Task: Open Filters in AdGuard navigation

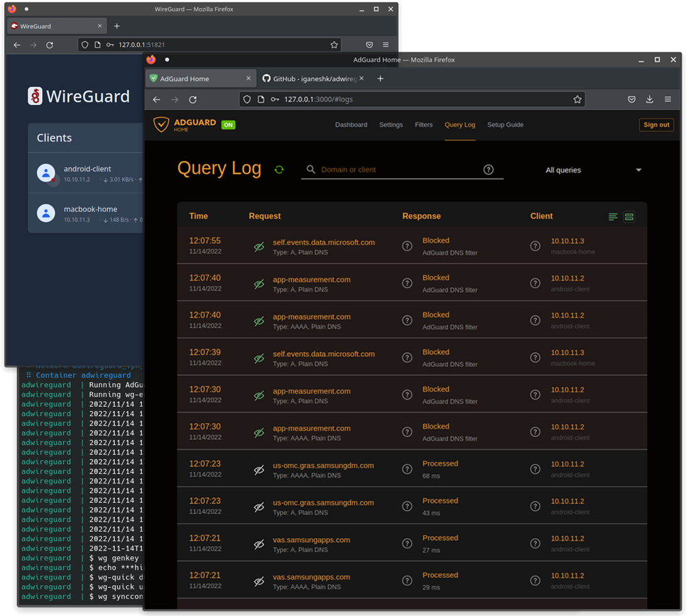Action: point(424,124)
